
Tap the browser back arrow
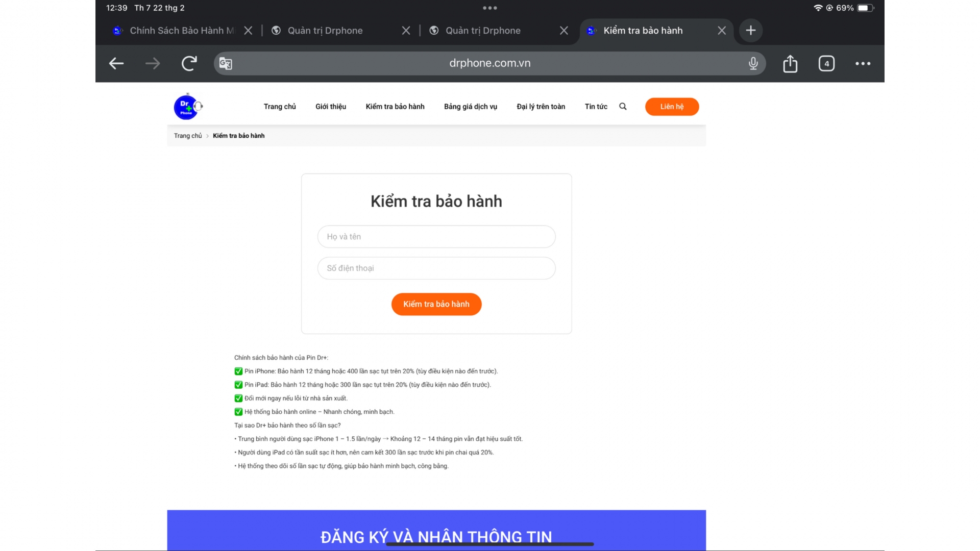[116, 63]
